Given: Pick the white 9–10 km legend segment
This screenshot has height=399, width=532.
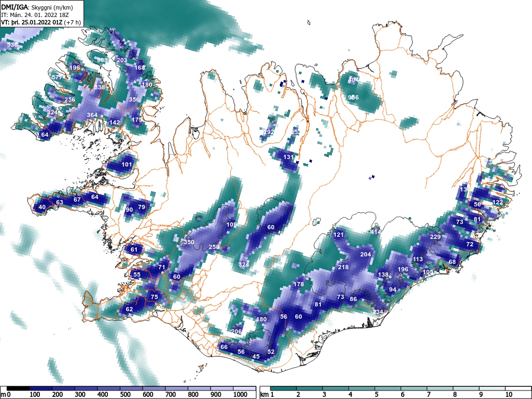Looking at the screenshot, I should click(492, 388).
